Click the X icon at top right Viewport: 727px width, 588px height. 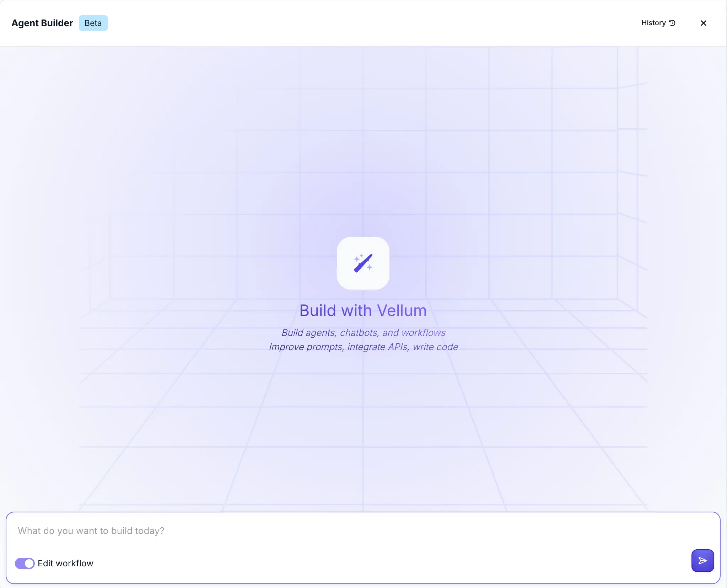(703, 23)
